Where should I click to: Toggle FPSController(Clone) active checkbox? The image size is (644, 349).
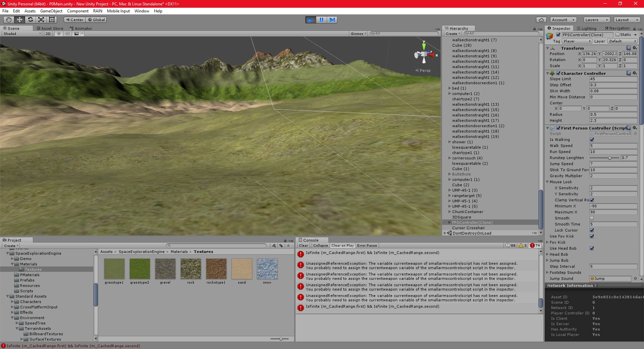pyautogui.click(x=558, y=35)
